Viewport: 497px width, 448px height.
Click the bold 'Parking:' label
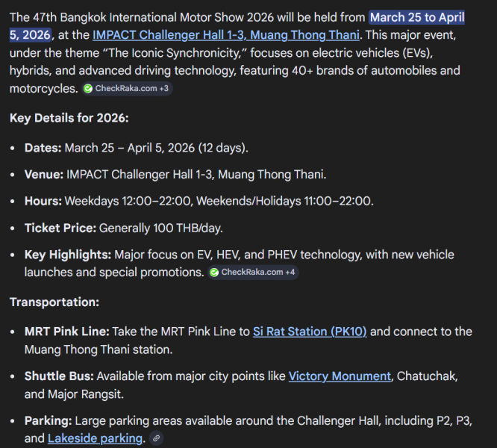pyautogui.click(x=48, y=420)
